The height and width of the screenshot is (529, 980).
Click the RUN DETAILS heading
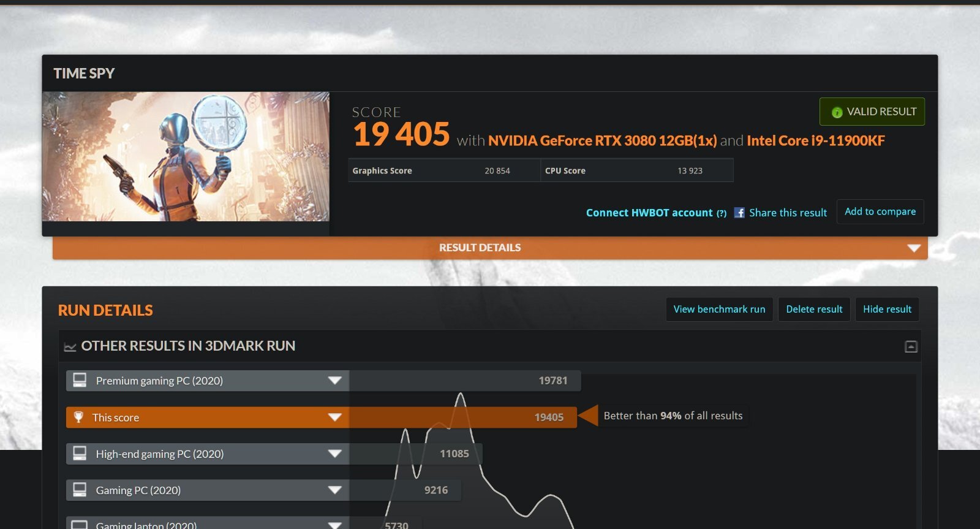point(105,310)
